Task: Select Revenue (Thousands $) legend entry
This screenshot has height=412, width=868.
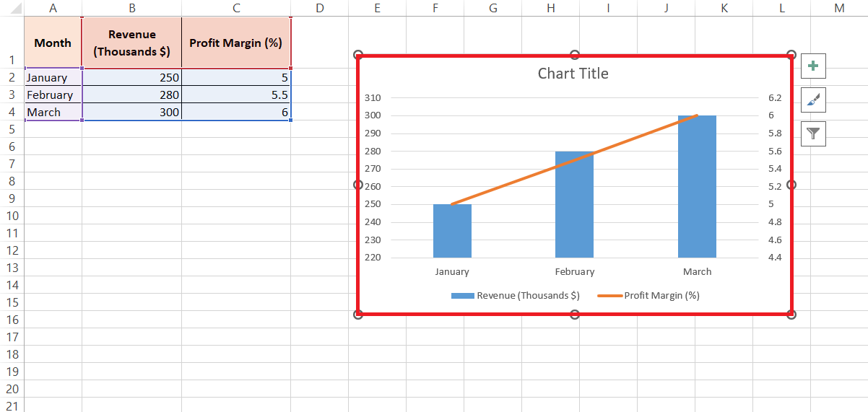Action: click(x=516, y=295)
